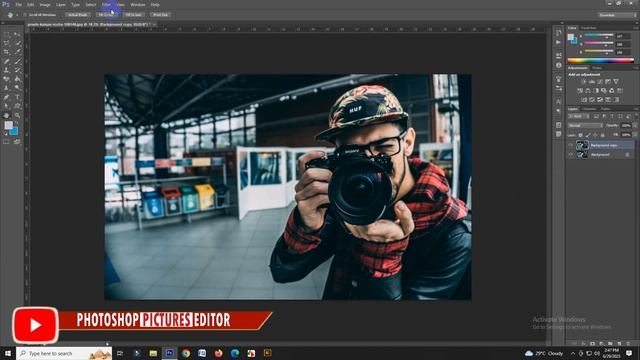Image resolution: width=640 pixels, height=360 pixels.
Task: Add a Levels adjustment
Action: point(592,82)
